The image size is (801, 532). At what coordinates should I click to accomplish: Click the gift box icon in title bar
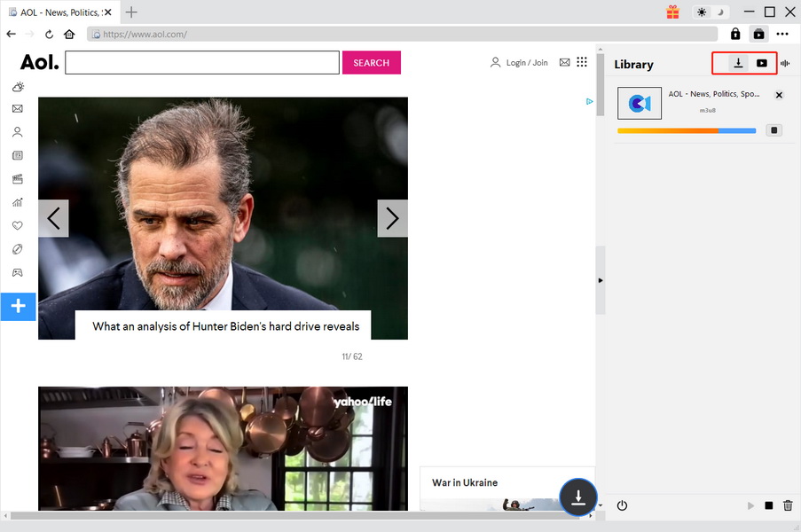pyautogui.click(x=672, y=12)
